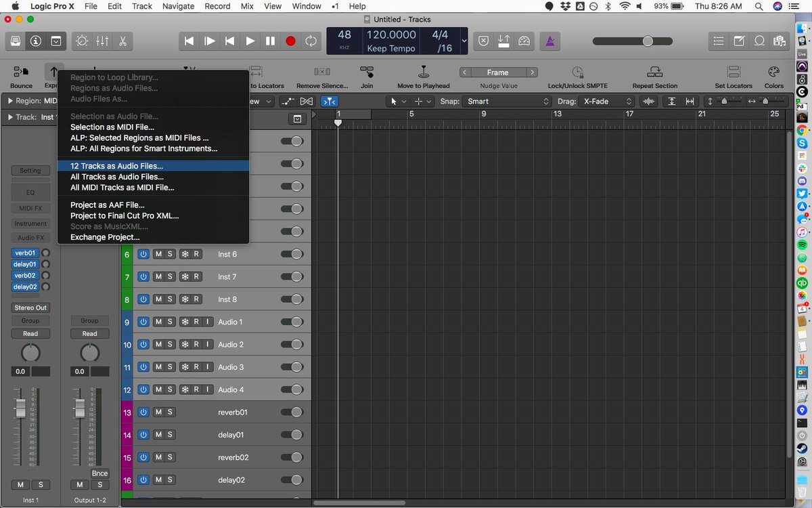Freeze the Inst 6 track

coord(184,254)
